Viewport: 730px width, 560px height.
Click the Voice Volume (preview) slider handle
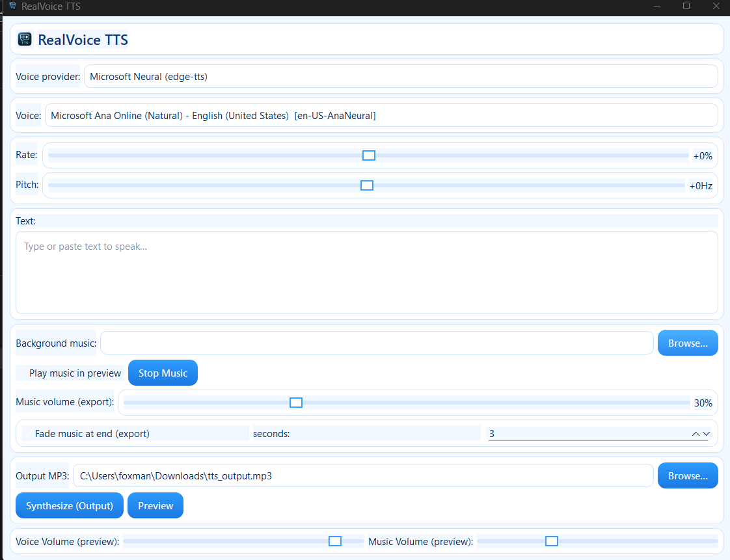pos(335,541)
